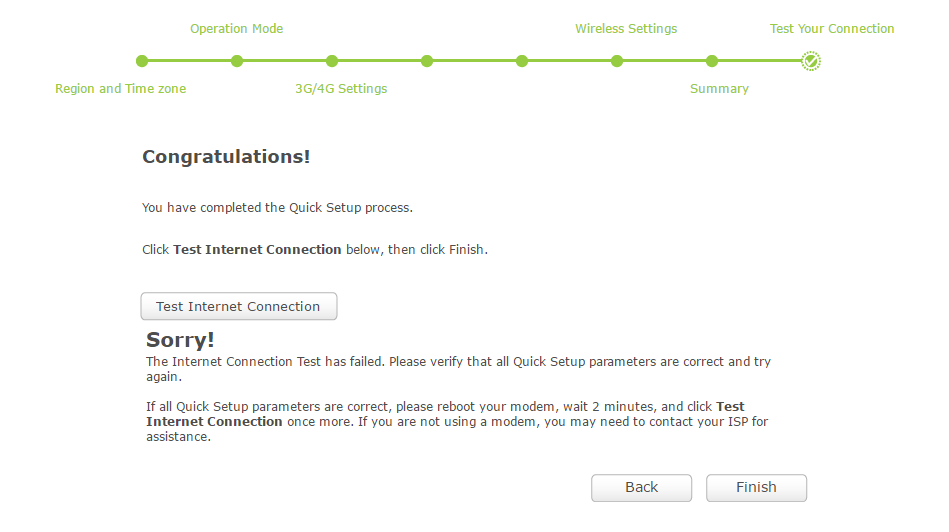Click the Summary step dot
Image resolution: width=949 pixels, height=532 pixels.
coord(712,61)
